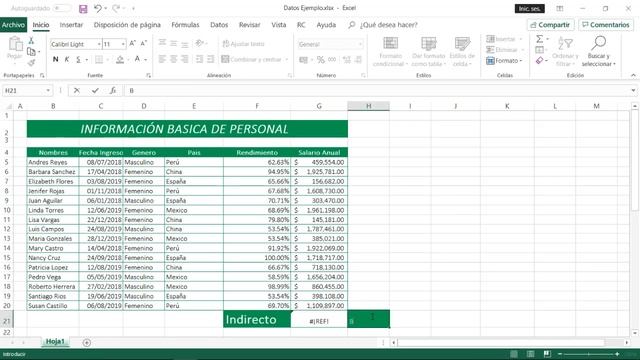The height and width of the screenshot is (360, 640).
Task: Toggle the Autoguardado switch
Action: (62, 8)
